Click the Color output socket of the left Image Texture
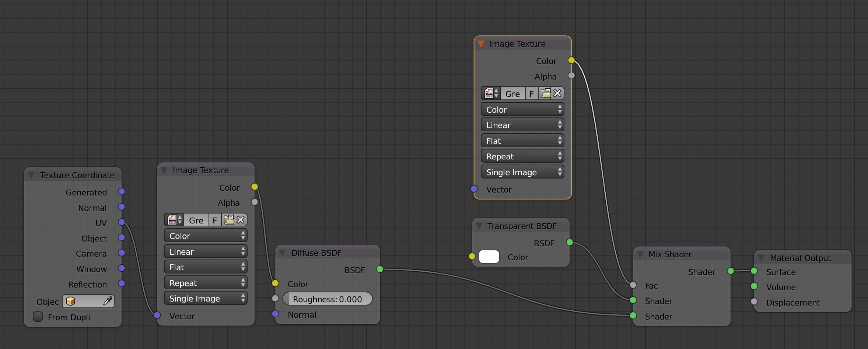Image resolution: width=868 pixels, height=349 pixels. pyautogui.click(x=255, y=187)
